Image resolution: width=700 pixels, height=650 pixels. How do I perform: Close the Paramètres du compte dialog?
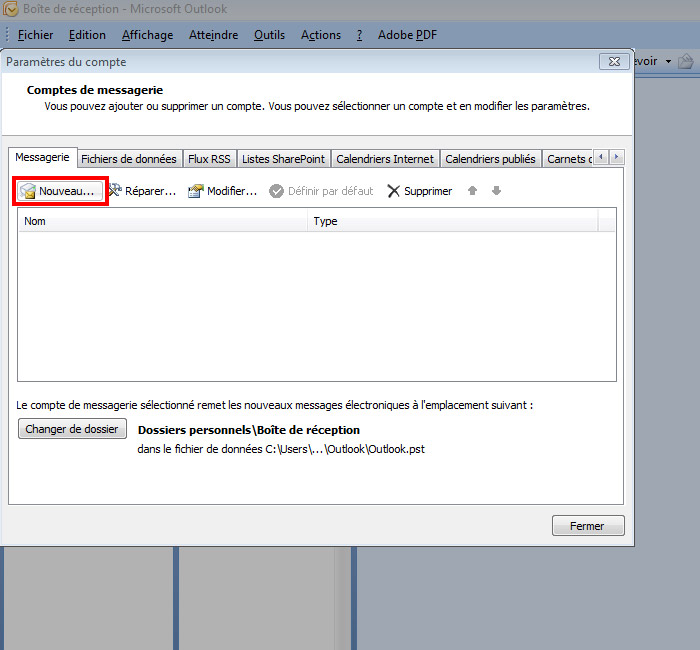tap(614, 62)
